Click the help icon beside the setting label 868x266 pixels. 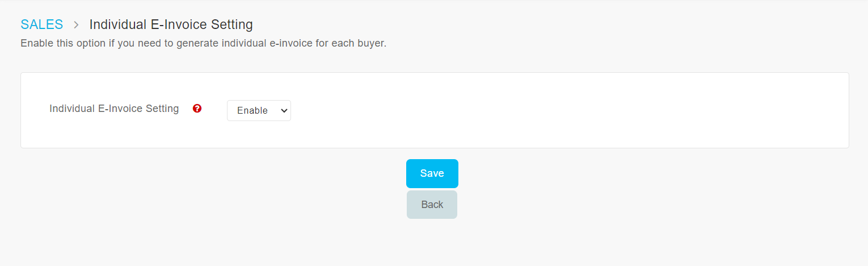(197, 109)
